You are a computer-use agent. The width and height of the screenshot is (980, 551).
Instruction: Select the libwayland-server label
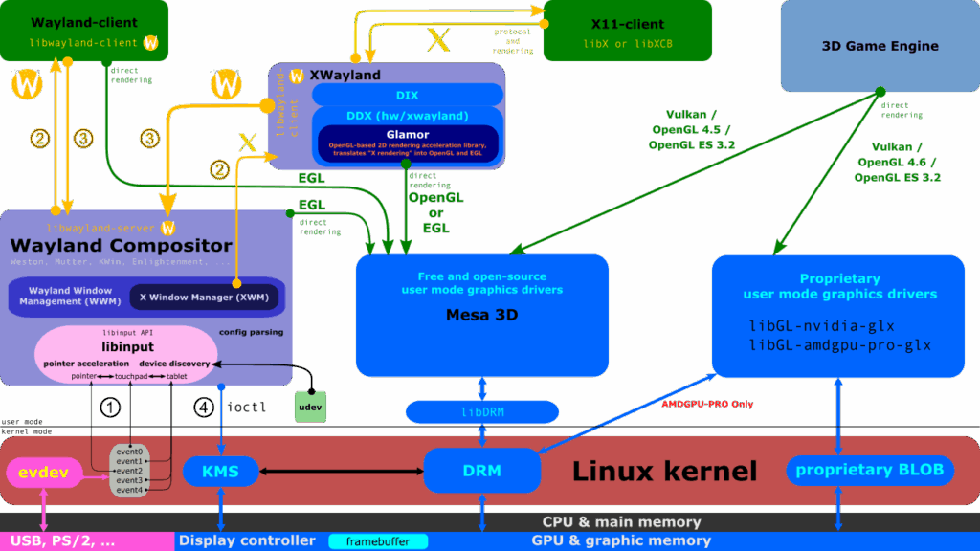100,228
